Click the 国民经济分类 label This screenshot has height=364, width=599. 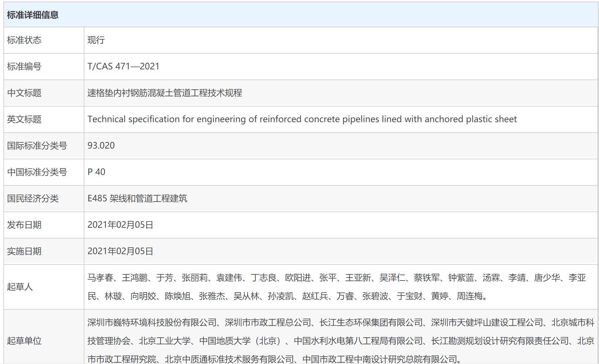point(33,199)
